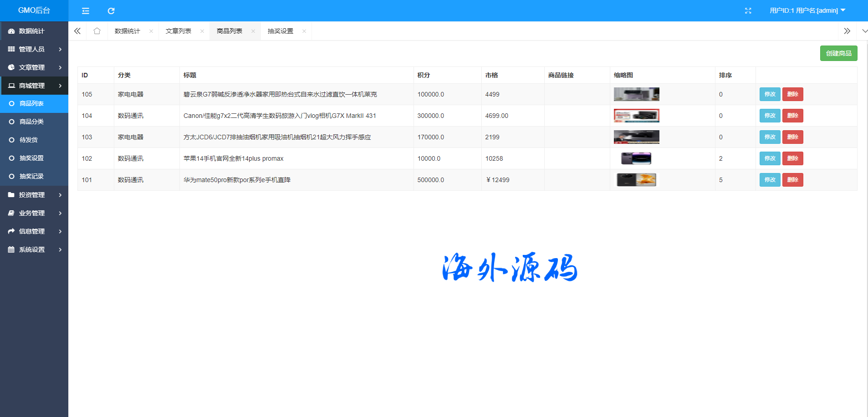Switch to the 数据统计 tab
The height and width of the screenshot is (417, 868).
(x=128, y=31)
